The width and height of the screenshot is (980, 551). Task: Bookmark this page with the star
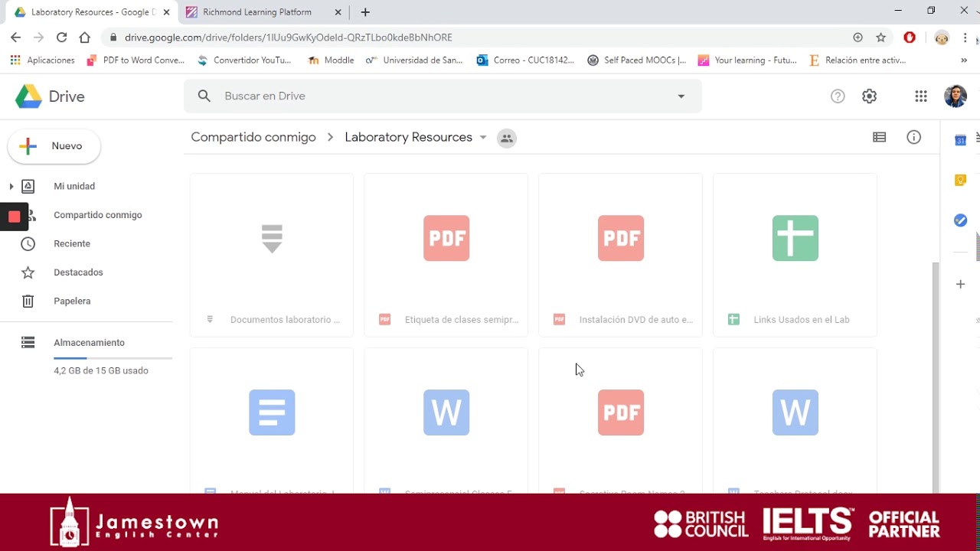pos(880,37)
